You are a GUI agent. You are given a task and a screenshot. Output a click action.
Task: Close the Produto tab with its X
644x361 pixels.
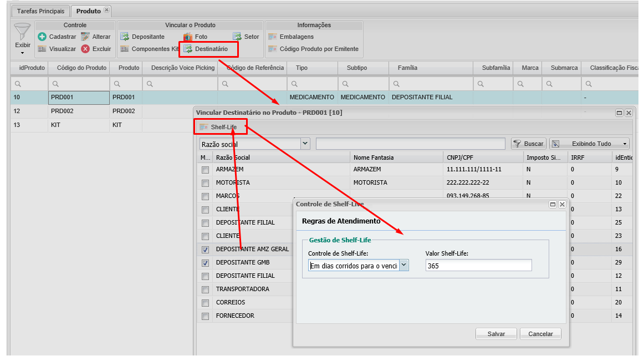[106, 10]
